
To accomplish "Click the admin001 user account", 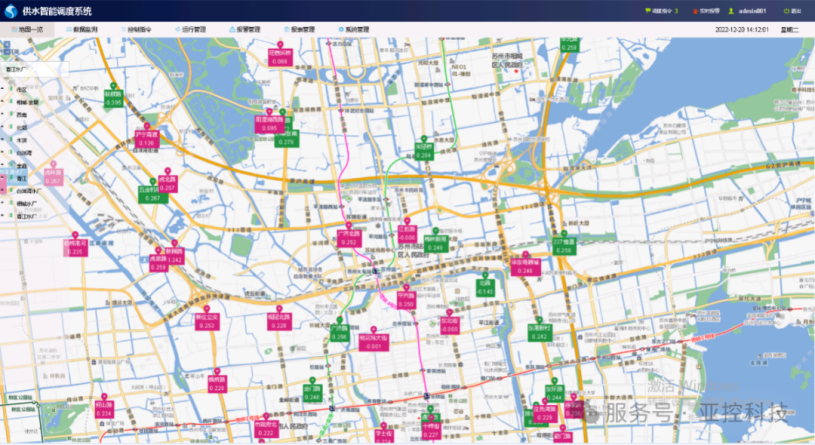I will pos(747,11).
